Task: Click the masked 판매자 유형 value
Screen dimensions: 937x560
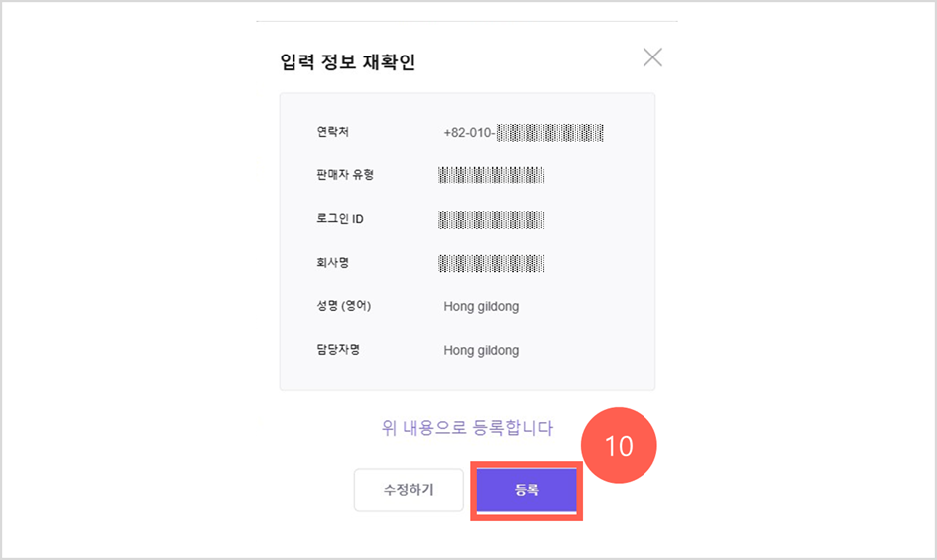Action: (492, 175)
